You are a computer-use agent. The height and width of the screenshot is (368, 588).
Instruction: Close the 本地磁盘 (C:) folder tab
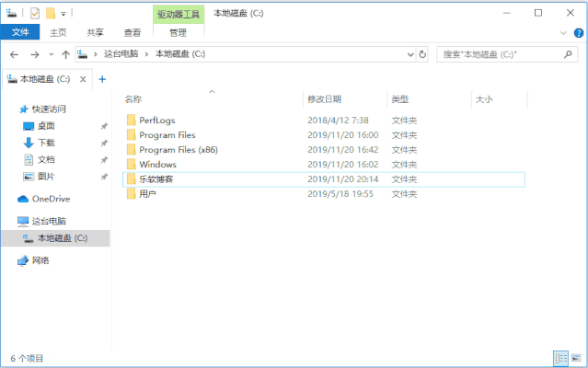(83, 79)
